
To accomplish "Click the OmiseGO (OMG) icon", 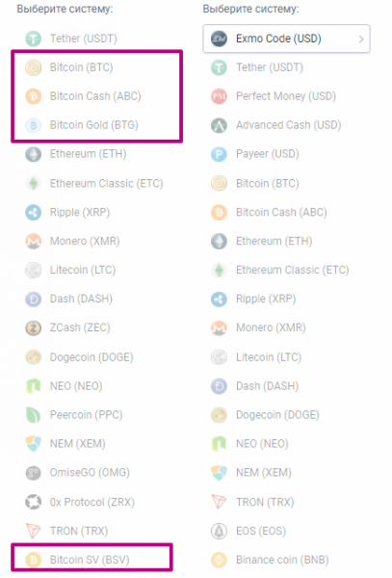I will 33,473.
